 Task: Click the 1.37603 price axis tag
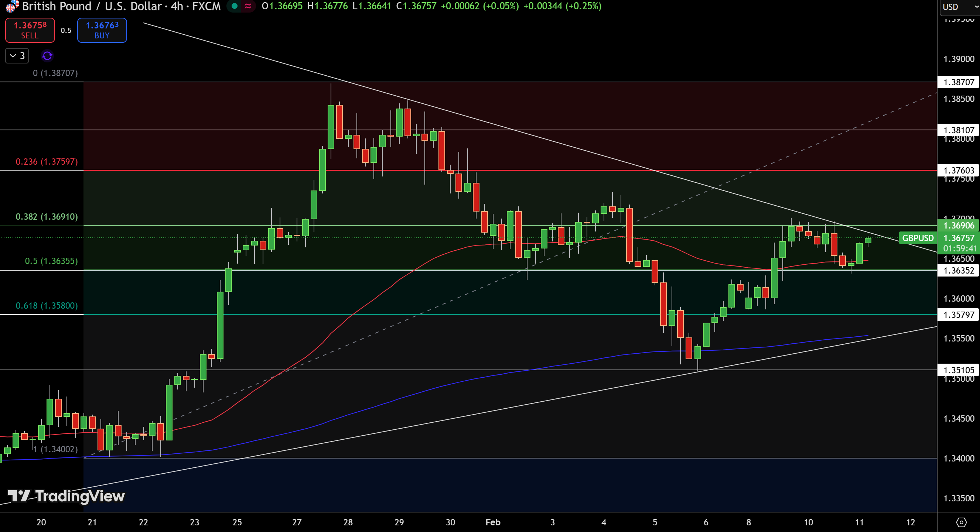958,170
